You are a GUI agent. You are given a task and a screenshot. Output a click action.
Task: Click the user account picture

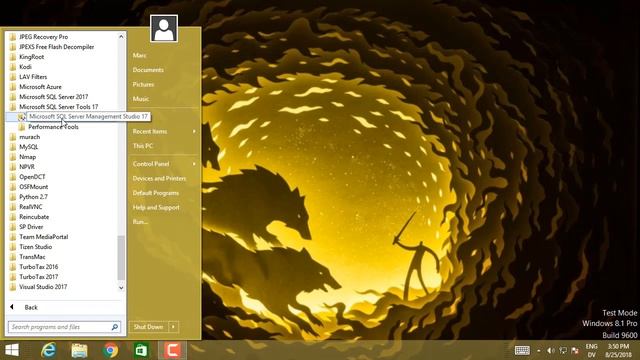click(x=164, y=28)
